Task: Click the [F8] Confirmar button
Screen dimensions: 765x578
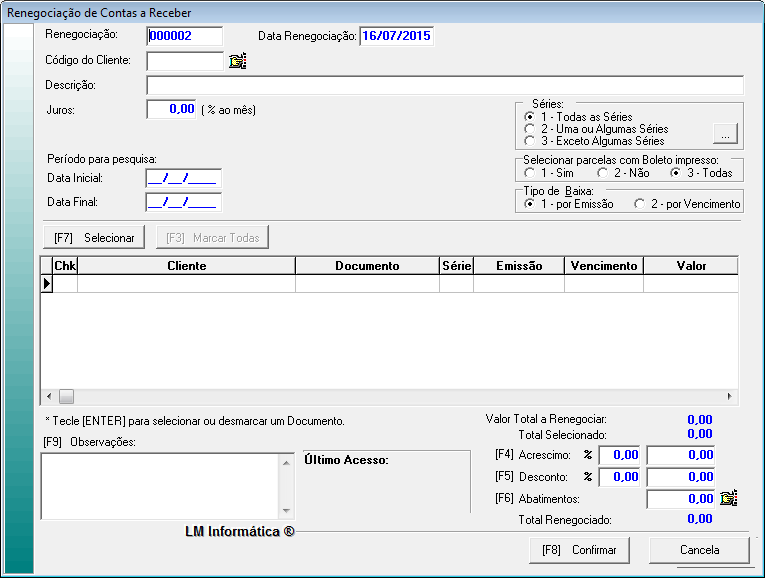Action: tap(579, 550)
